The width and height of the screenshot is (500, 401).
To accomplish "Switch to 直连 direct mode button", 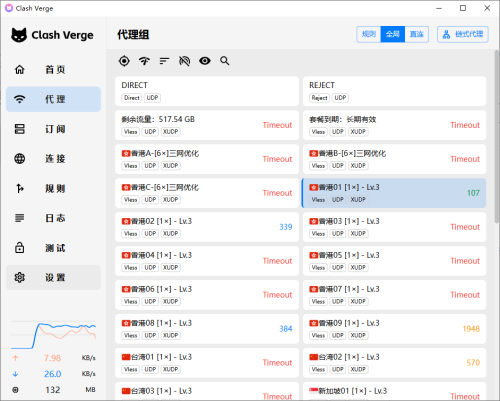I will click(417, 34).
